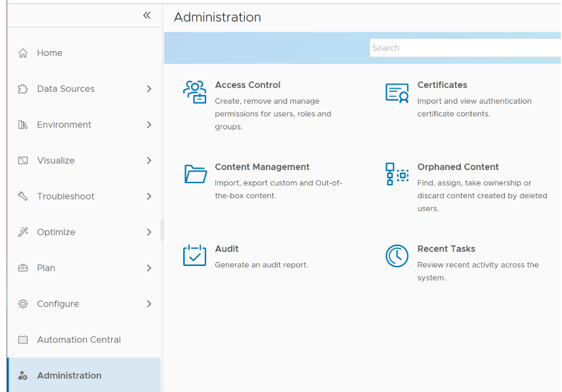Open the Certificates badge icon

coord(397,93)
